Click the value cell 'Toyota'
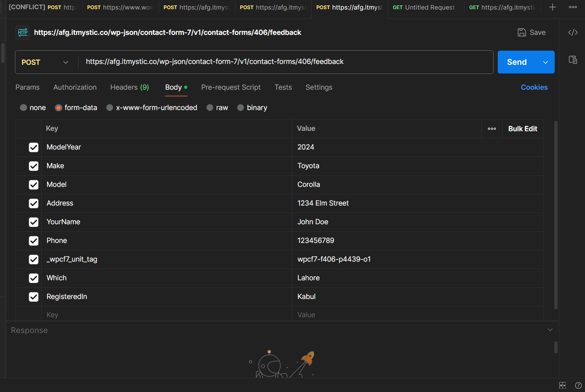This screenshot has height=392, width=585. click(x=418, y=166)
